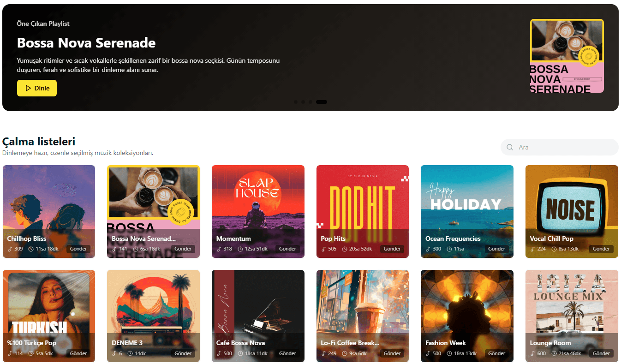The height and width of the screenshot is (364, 621).
Task: Click the clock duration icon on Pop Hits
Action: coord(345,249)
